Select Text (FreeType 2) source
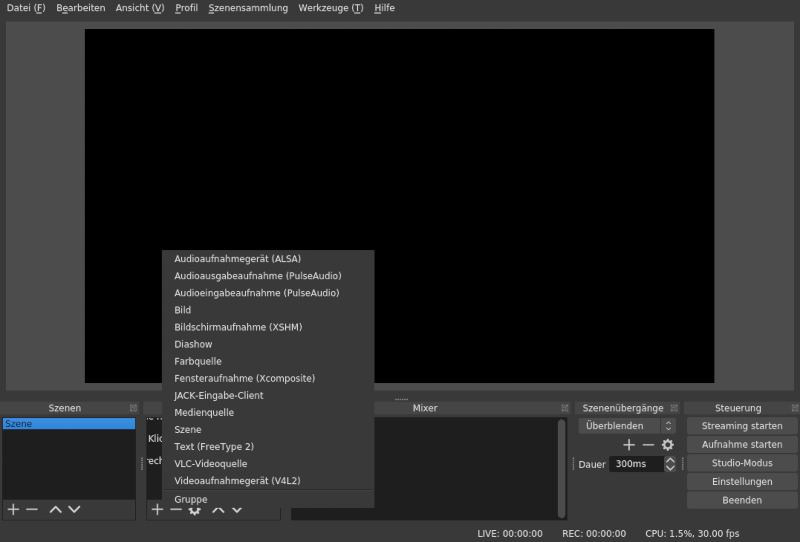This screenshot has width=800, height=542. (268, 447)
